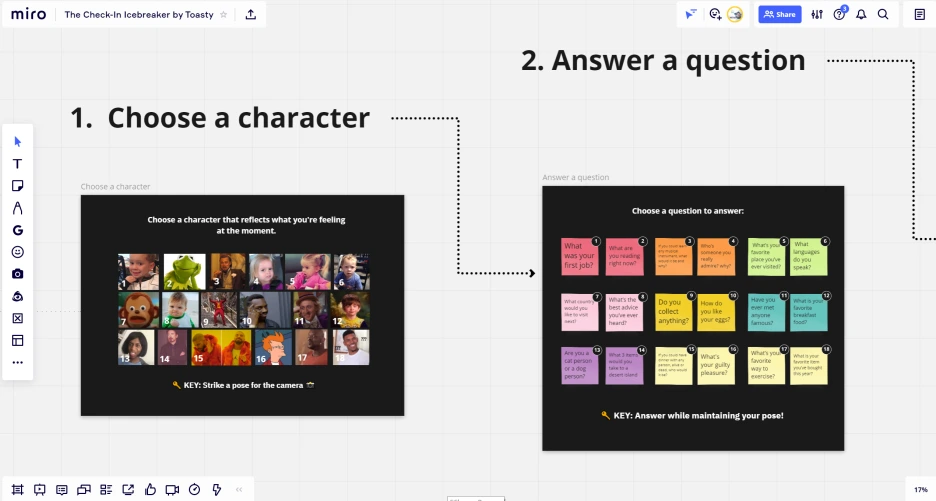Click the board title text

(138, 14)
